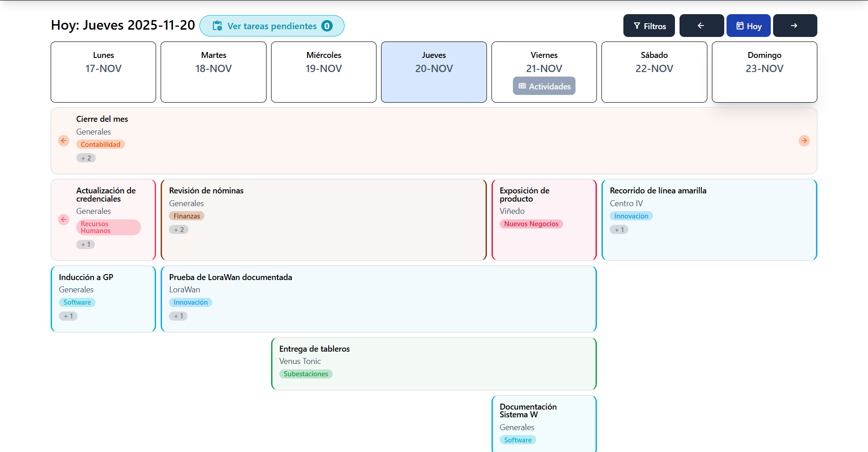Click the Actividades badge under Viernes

click(x=544, y=86)
